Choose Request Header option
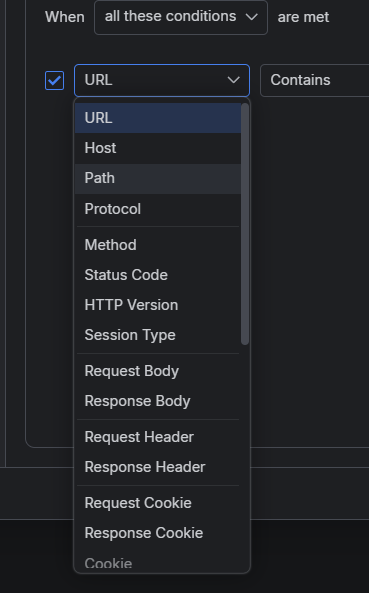The image size is (369, 593). point(158,437)
